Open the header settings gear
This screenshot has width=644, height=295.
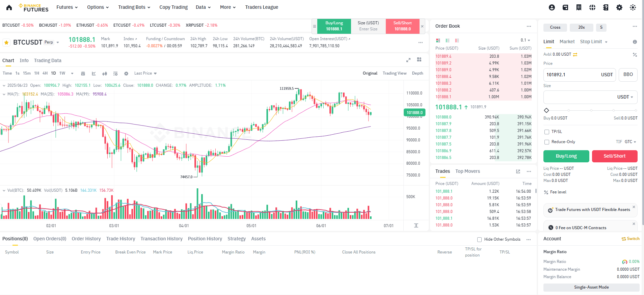point(619,7)
